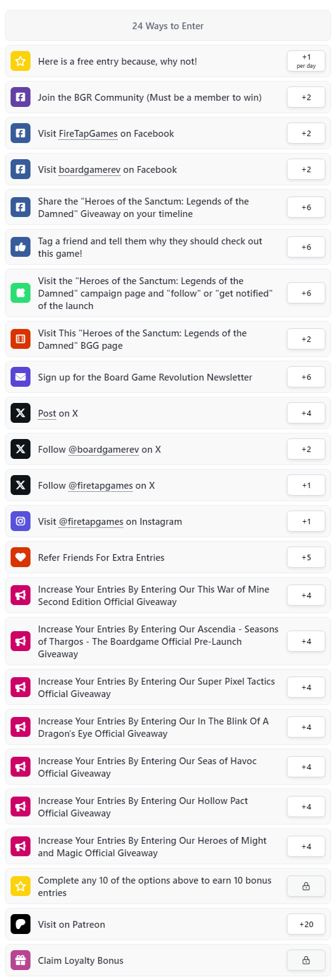The height and width of the screenshot is (980, 336).
Task: Click the purple Facebook icon for BGR Community
Action: [21, 97]
